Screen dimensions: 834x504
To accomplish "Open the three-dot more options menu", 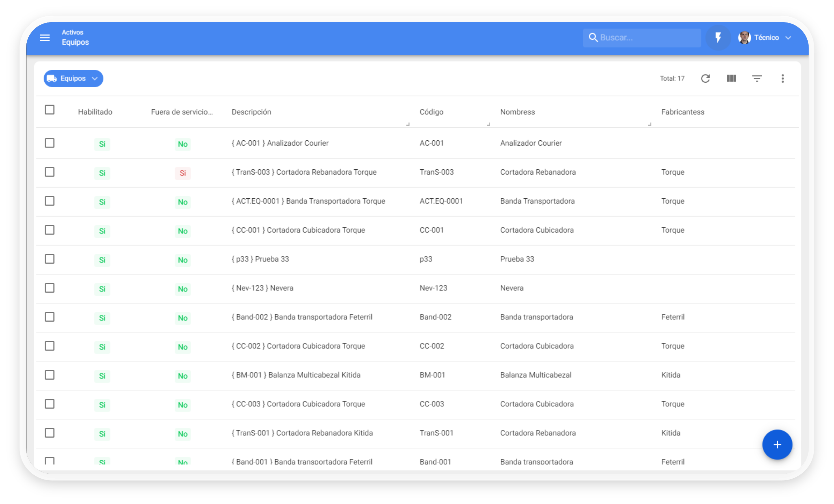I will (783, 78).
